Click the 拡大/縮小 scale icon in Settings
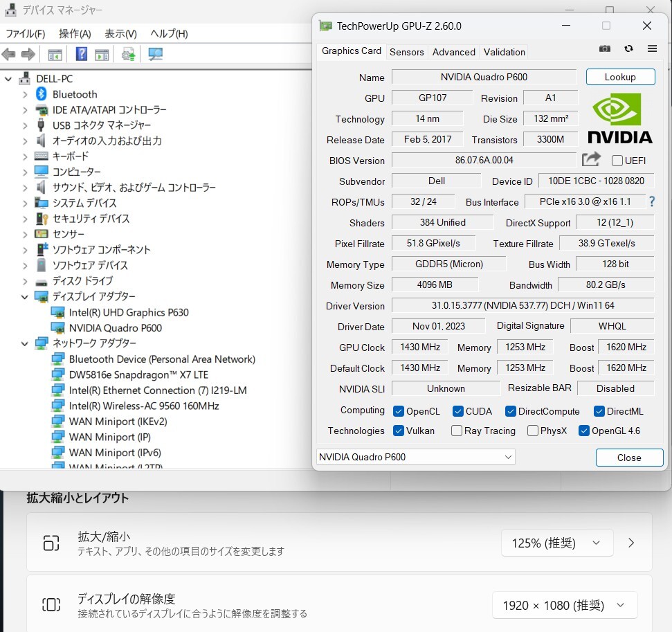 pyautogui.click(x=51, y=543)
